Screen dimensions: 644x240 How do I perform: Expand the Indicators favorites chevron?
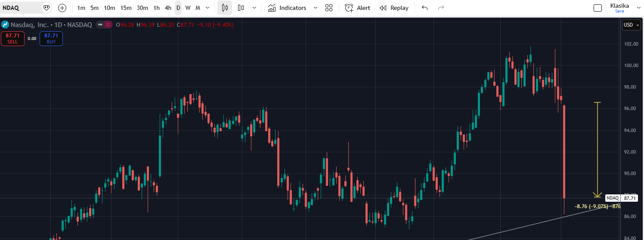[x=316, y=8]
